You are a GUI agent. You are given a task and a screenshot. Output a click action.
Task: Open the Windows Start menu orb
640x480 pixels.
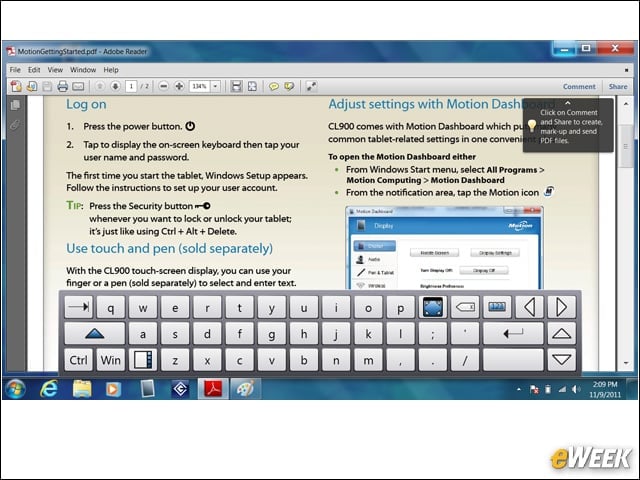[x=16, y=389]
